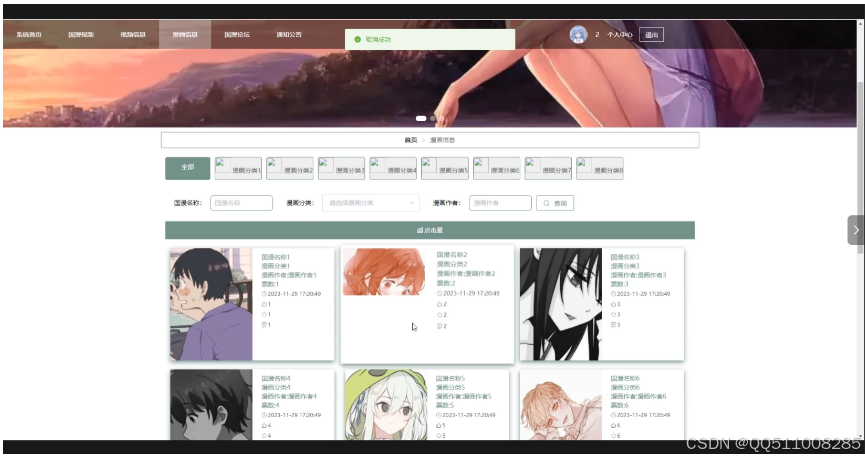This screenshot has width=865, height=459.
Task: Switch to the 视频信息 navigation tab
Action: [133, 35]
